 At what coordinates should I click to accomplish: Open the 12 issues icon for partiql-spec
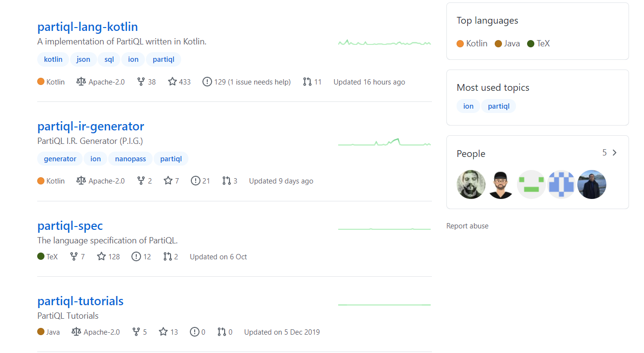[x=136, y=257]
